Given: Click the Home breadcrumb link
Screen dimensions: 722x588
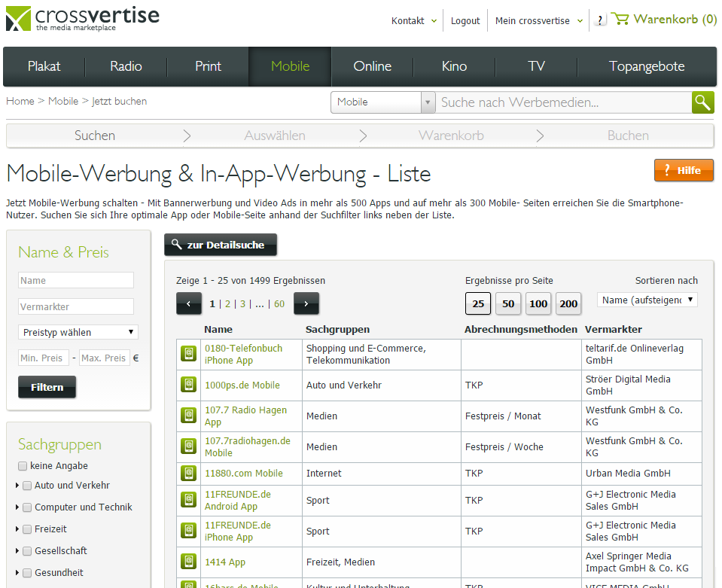Looking at the screenshot, I should [x=20, y=102].
